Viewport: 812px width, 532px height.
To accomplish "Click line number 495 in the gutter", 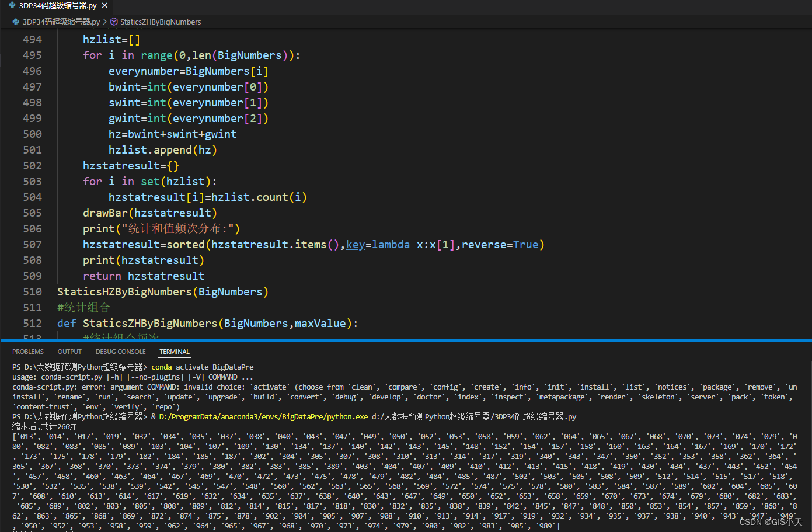I will pyautogui.click(x=32, y=55).
